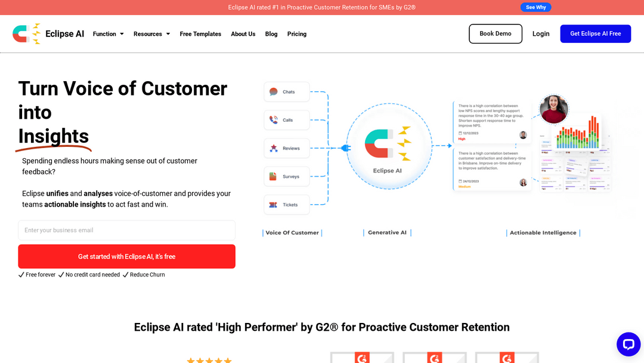Expand the Function dropdown menu

coord(108,34)
